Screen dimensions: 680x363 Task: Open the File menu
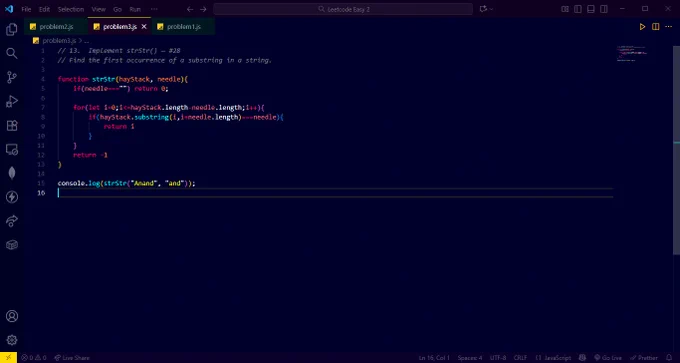click(26, 9)
